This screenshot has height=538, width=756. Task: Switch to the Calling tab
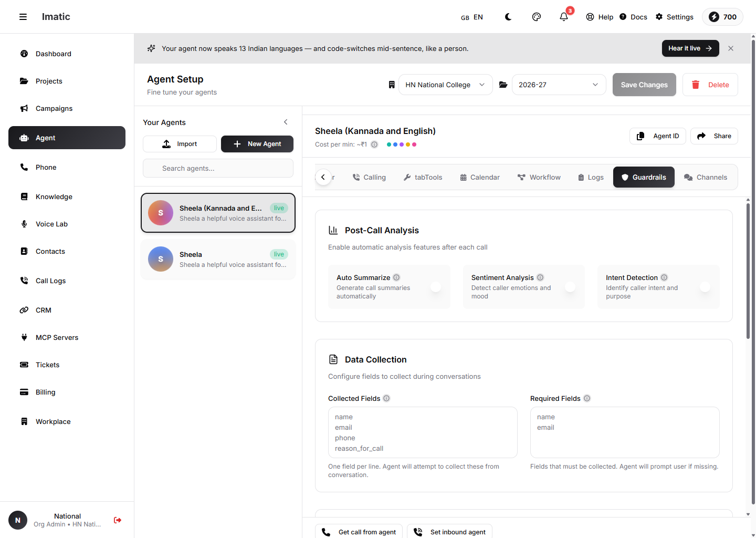pos(369,178)
